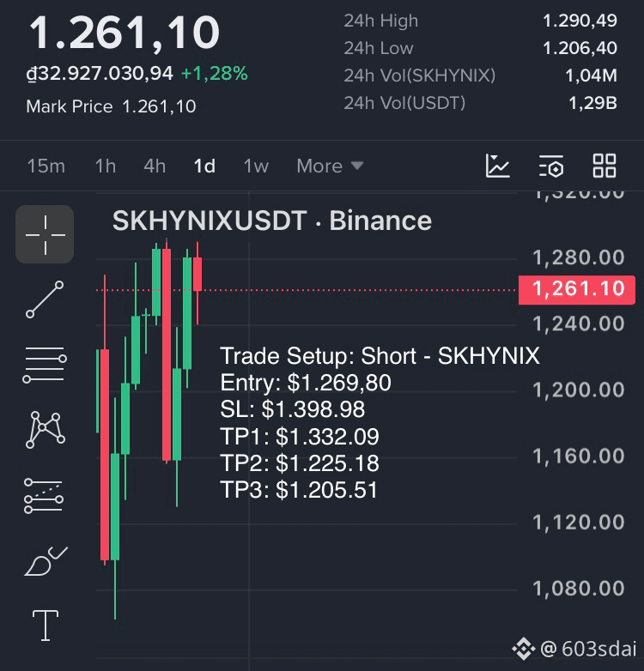Select the trend line drawing tool

pyautogui.click(x=45, y=299)
